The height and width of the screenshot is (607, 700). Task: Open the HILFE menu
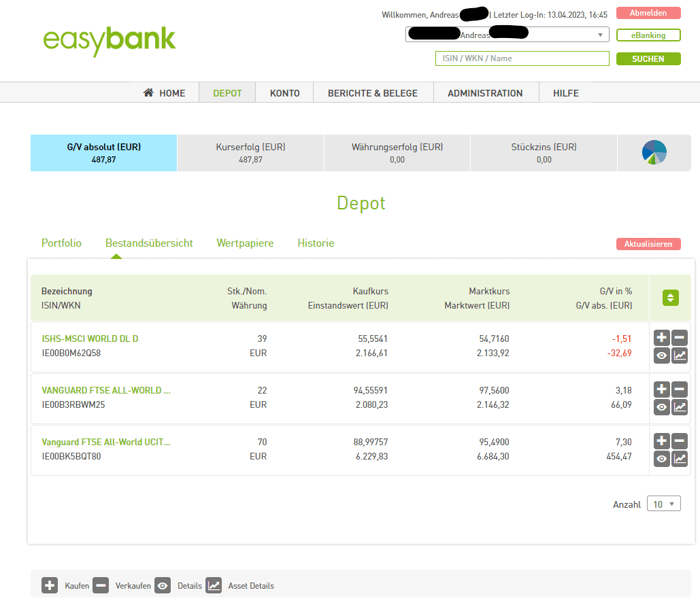click(x=565, y=92)
